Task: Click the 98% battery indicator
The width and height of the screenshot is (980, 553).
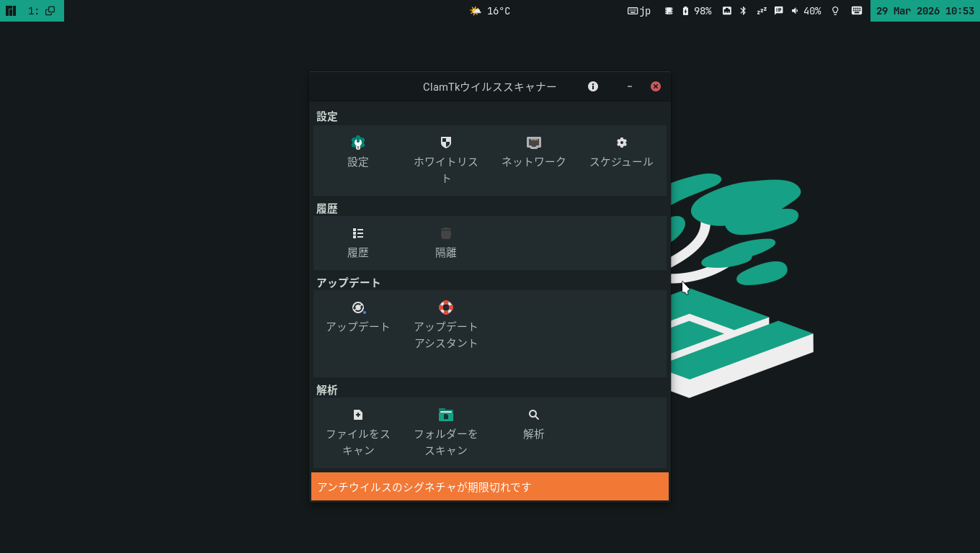Action: (x=697, y=11)
